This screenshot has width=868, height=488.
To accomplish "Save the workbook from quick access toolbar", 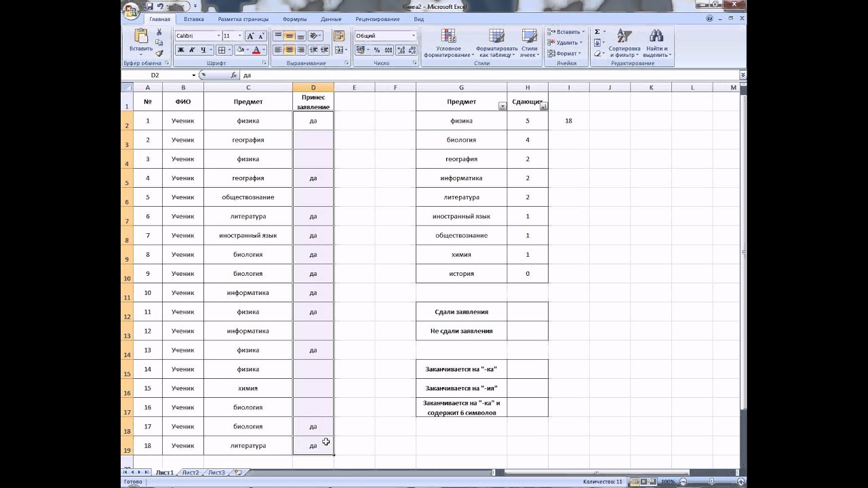I will (148, 6).
